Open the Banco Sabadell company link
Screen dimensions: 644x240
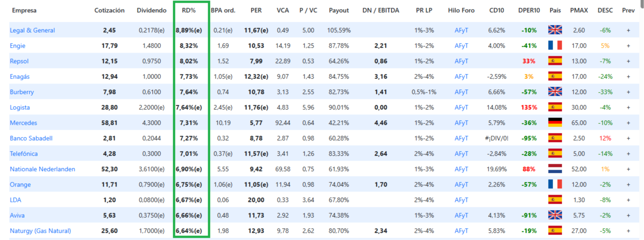pyautogui.click(x=31, y=138)
